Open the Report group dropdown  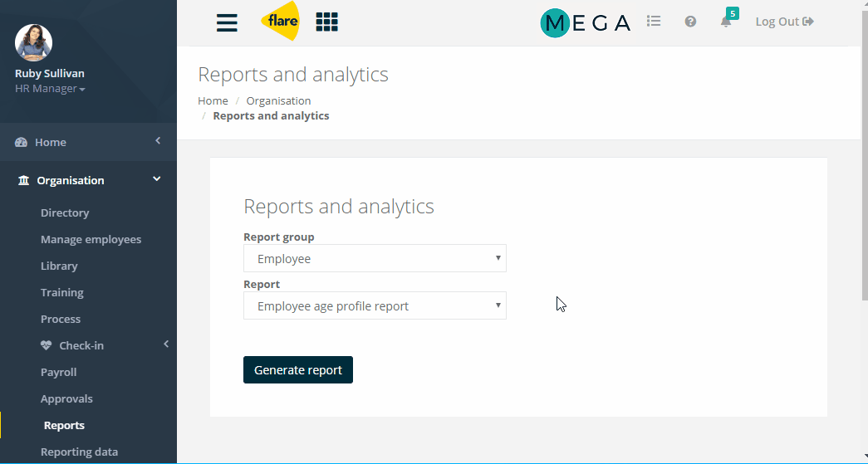[375, 258]
